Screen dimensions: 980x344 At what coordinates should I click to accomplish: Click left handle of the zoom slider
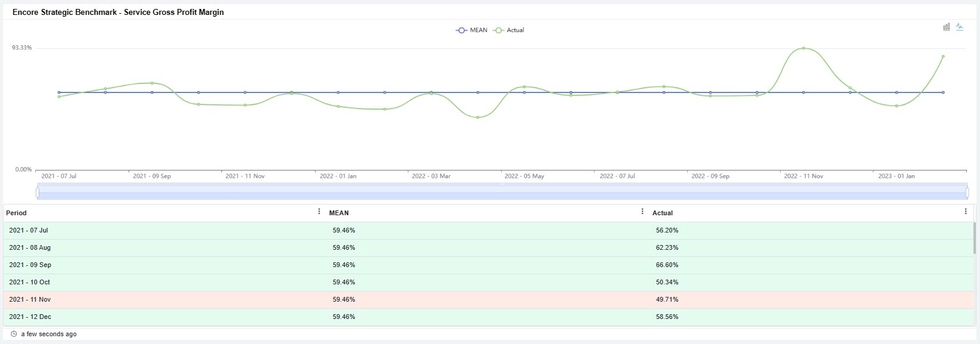38,193
